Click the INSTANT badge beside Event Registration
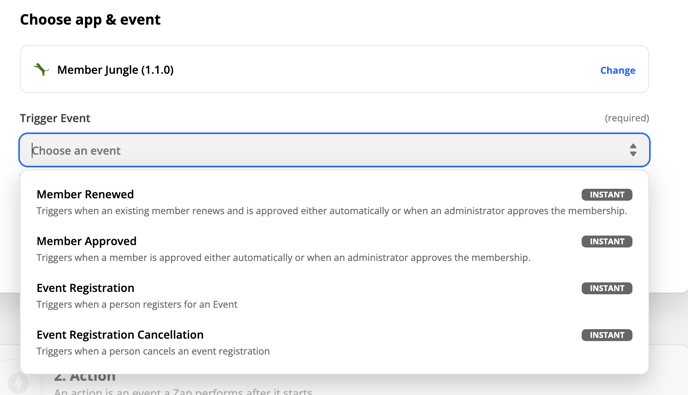Screen dimensions: 688x395 pyautogui.click(x=607, y=288)
